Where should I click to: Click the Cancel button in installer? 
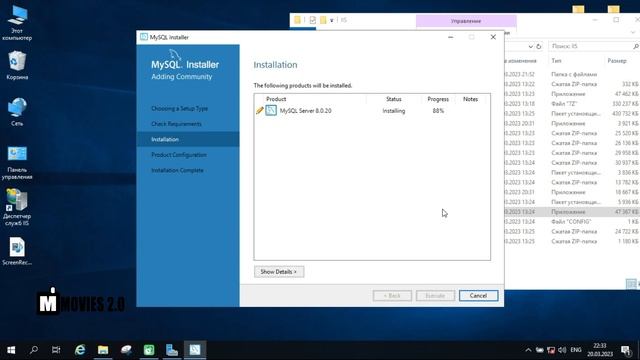478,296
